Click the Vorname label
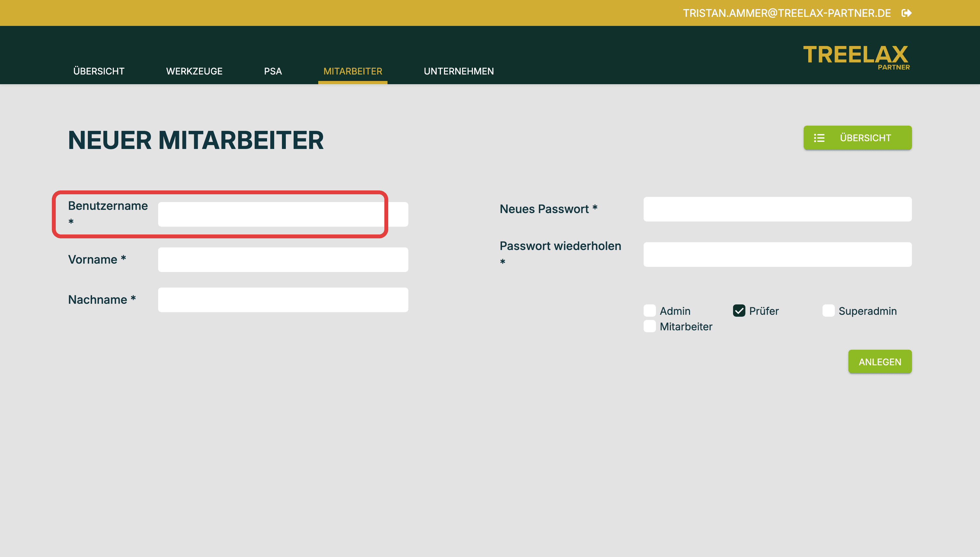This screenshot has height=557, width=980. pos(97,259)
